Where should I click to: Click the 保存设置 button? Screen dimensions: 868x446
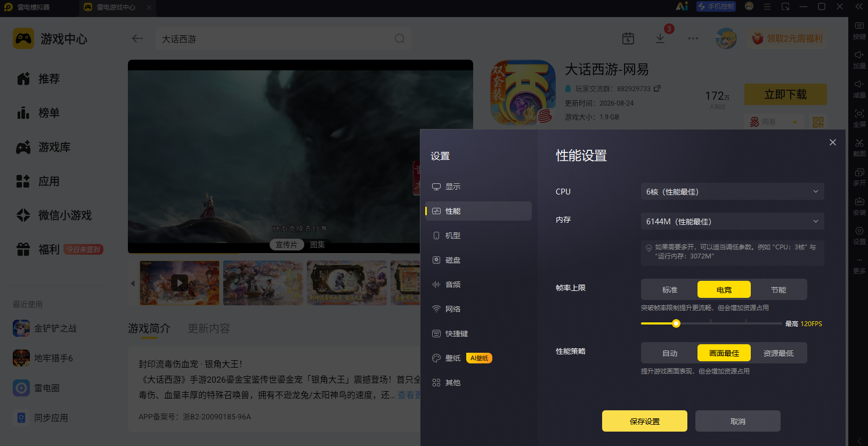pyautogui.click(x=645, y=421)
